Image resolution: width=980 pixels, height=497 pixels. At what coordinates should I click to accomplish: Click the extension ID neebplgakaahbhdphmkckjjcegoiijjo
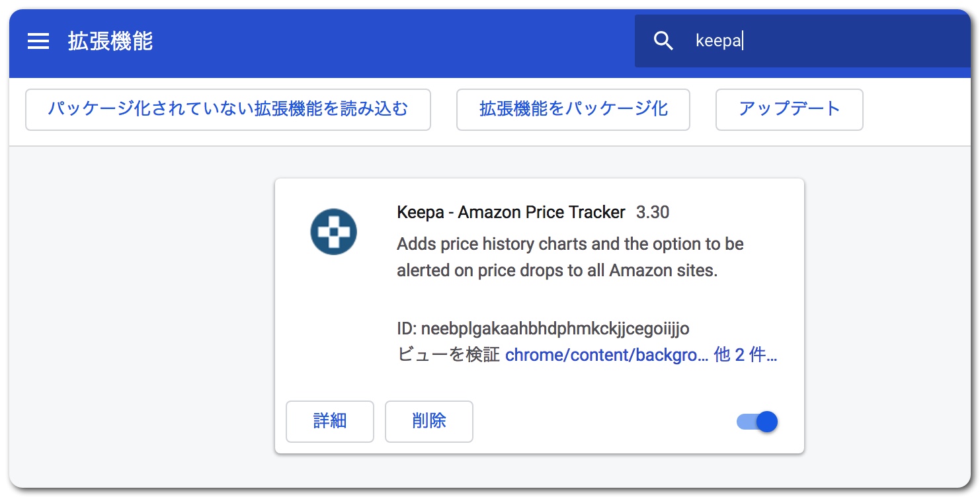555,328
